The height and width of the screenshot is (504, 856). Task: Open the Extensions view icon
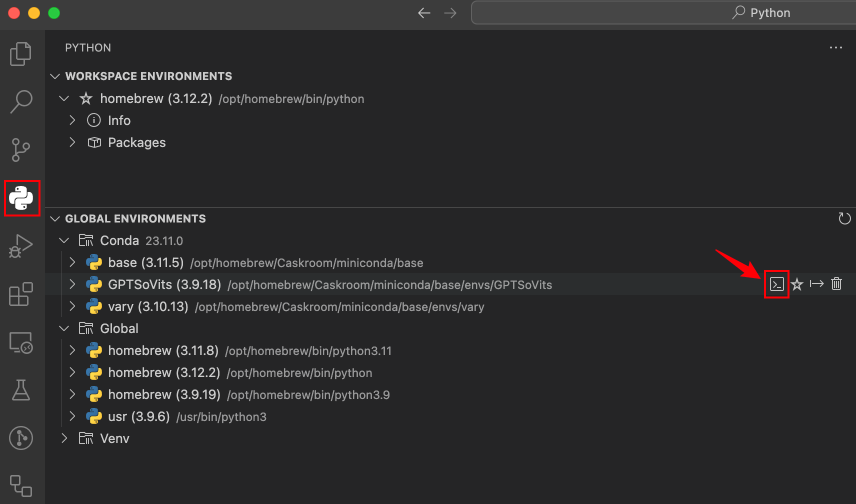(x=20, y=294)
